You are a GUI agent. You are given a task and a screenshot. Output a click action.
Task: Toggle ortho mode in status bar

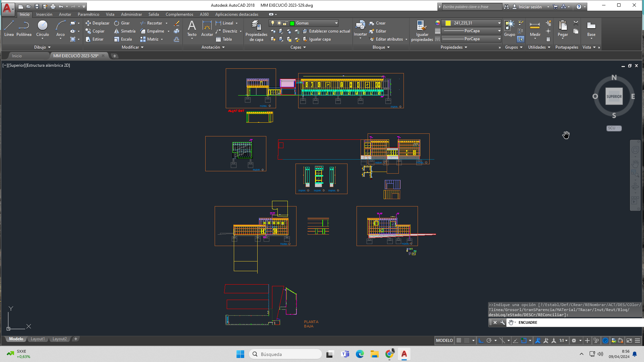tap(481, 341)
